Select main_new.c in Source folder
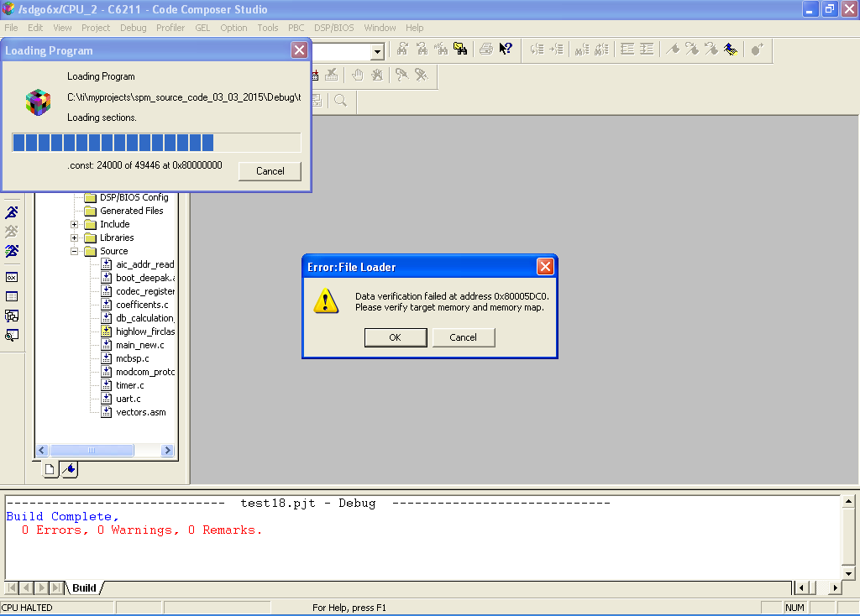The width and height of the screenshot is (860, 616). tap(140, 345)
